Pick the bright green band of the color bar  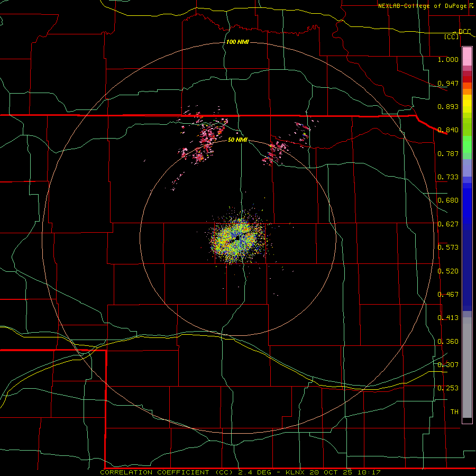467,144
